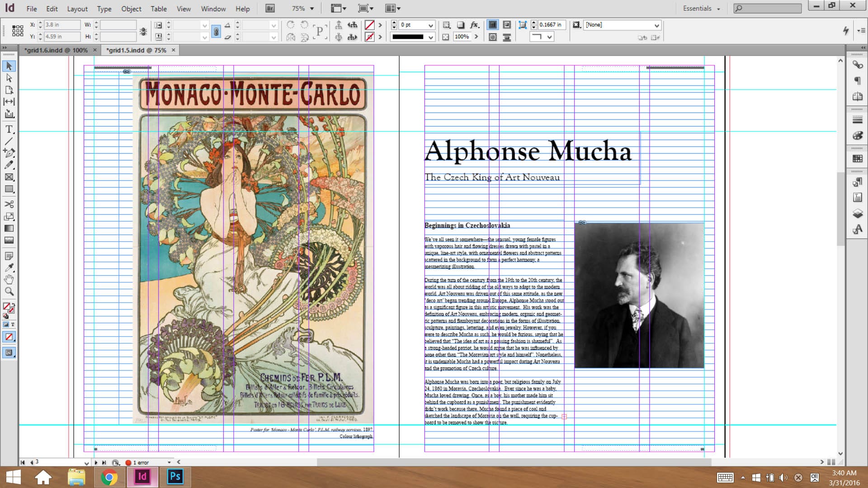
Task: Open the Layers panel icon
Action: tap(857, 213)
